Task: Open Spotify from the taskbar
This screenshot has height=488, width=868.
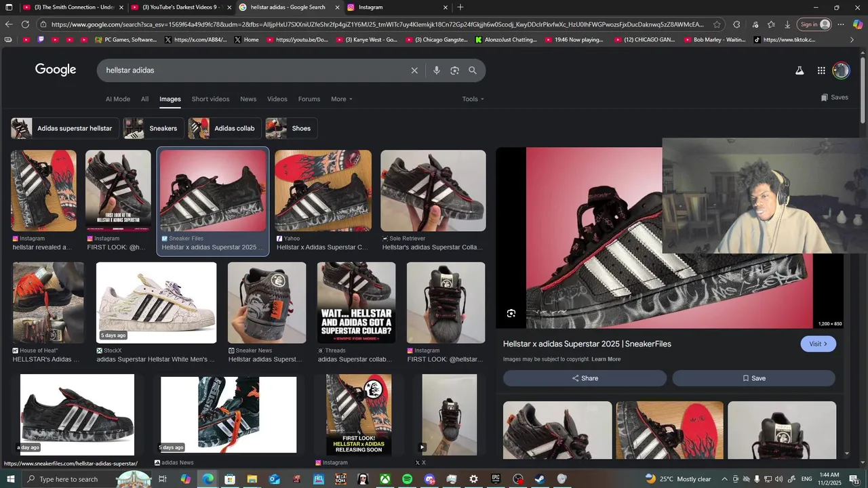Action: pyautogui.click(x=407, y=479)
